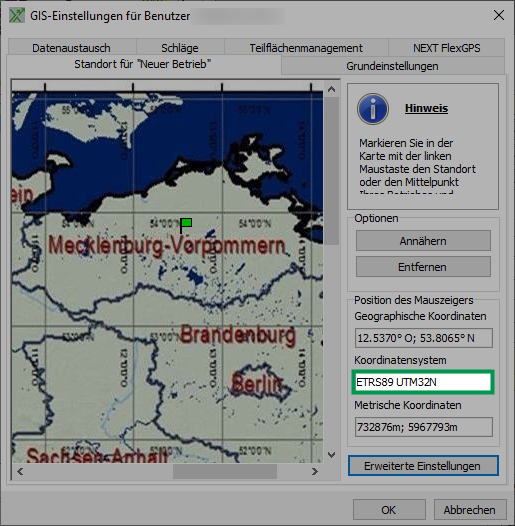Click the 'Position des Mauszeigers' label
The image size is (515, 526).
414,300
